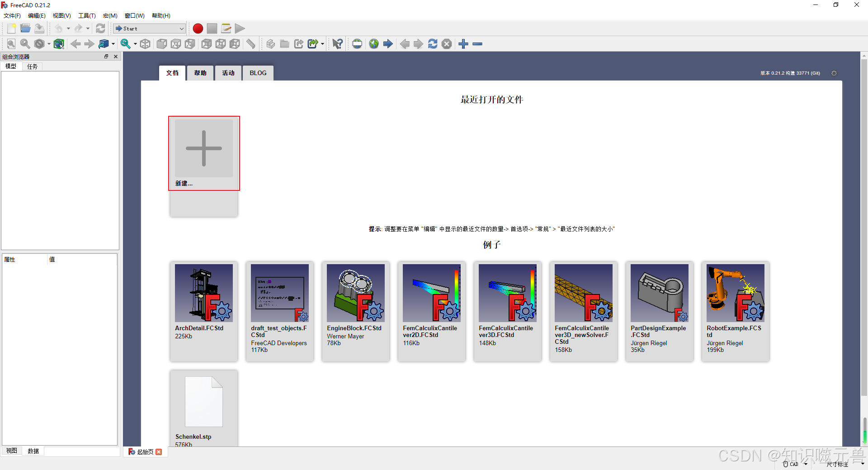Open the 视图(V) menu
Image resolution: width=868 pixels, height=470 pixels.
click(x=61, y=16)
